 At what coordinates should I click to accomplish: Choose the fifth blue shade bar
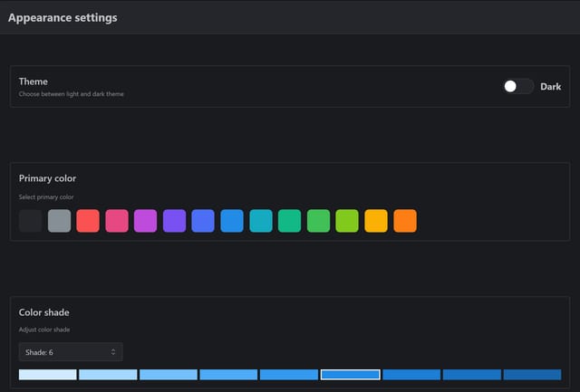coord(289,375)
